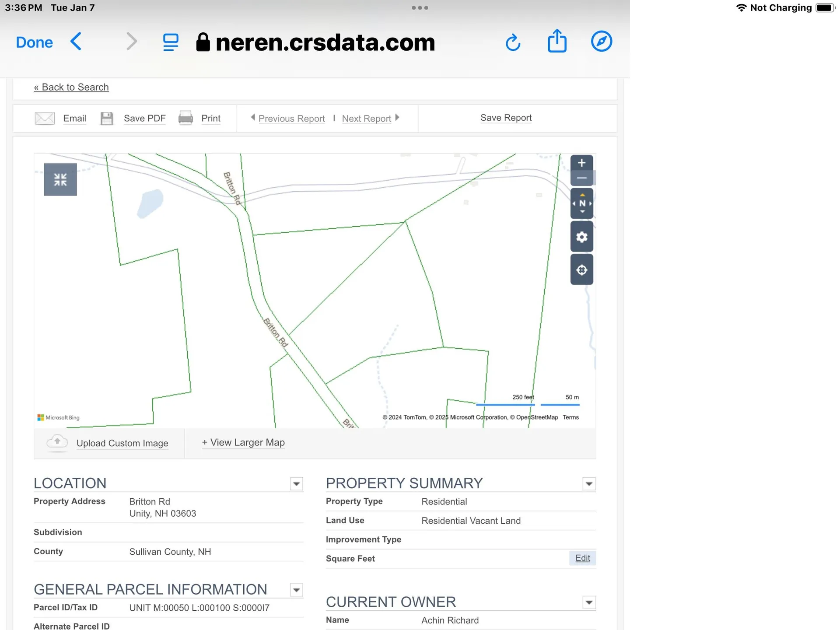Open View Larger Map link
Image resolution: width=840 pixels, height=630 pixels.
coord(243,442)
